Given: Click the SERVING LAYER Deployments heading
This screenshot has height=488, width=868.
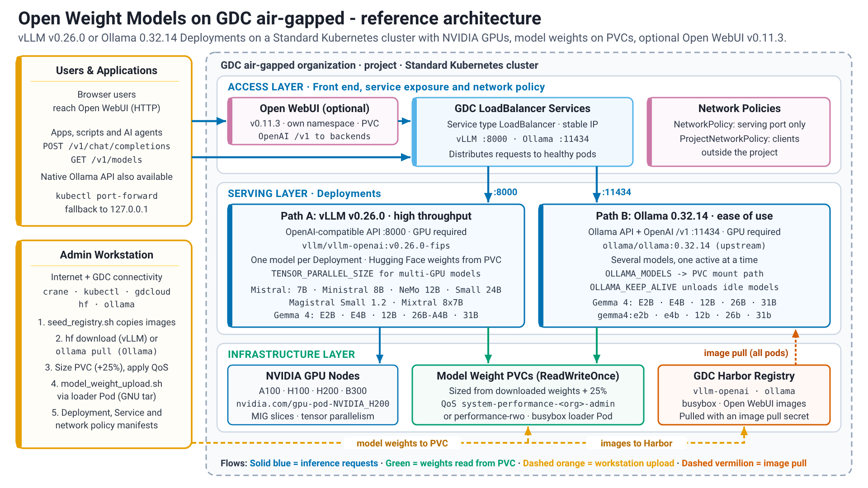Looking at the screenshot, I should (304, 193).
